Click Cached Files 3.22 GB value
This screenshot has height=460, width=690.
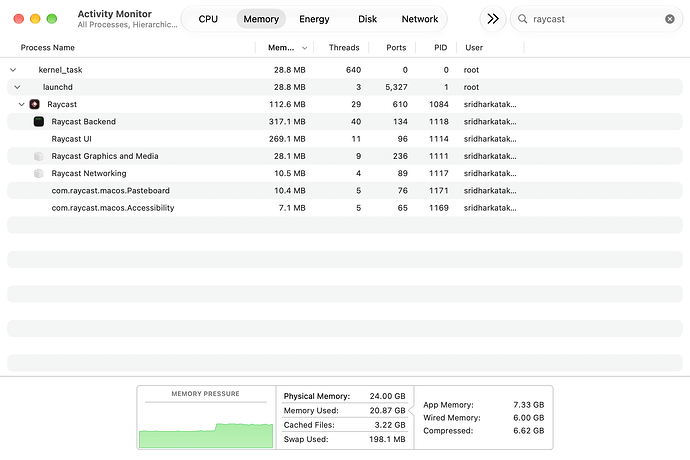coord(389,425)
